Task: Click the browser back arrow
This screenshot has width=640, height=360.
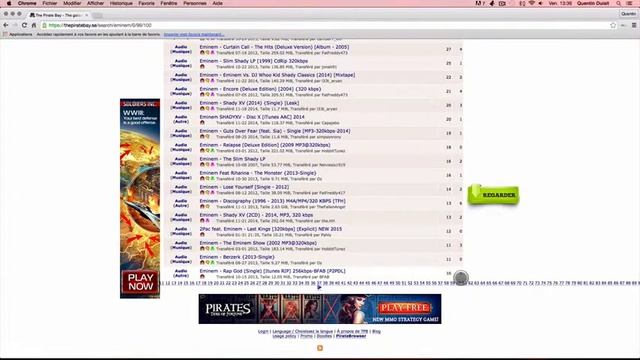Action: 6,25
